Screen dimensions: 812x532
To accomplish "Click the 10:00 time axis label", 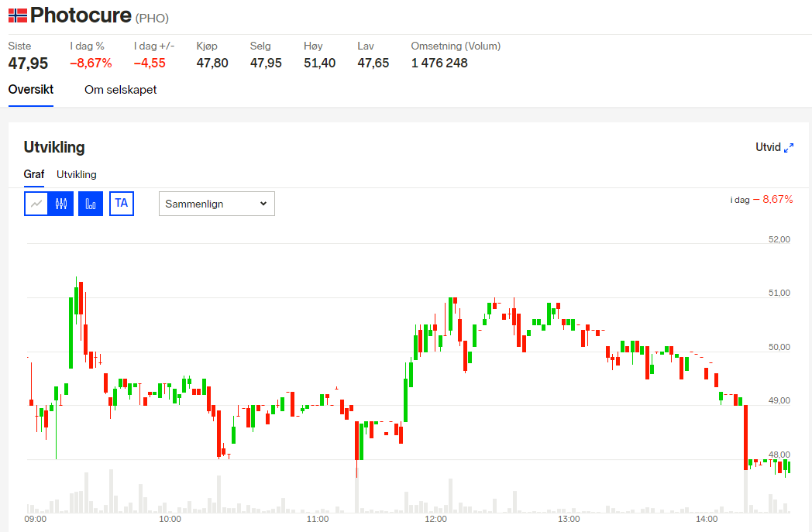I will click(170, 519).
